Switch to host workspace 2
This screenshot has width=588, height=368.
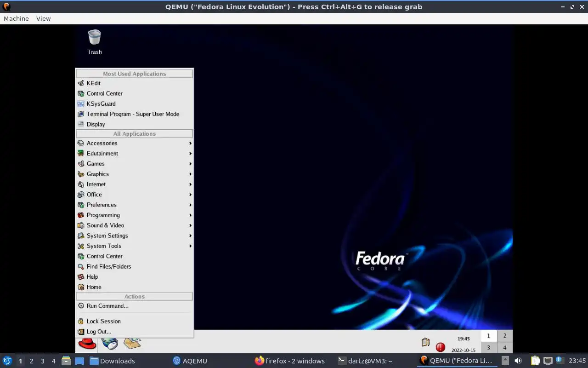coord(31,361)
